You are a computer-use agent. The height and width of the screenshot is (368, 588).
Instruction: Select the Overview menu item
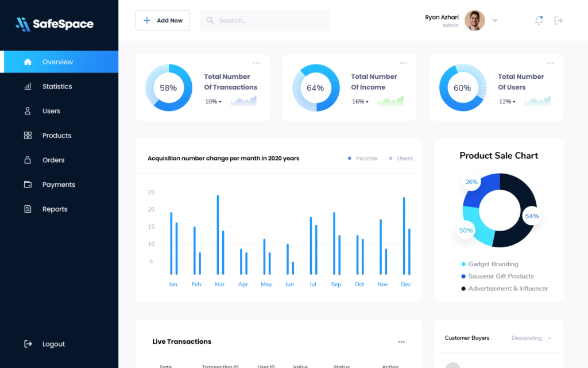coord(57,62)
